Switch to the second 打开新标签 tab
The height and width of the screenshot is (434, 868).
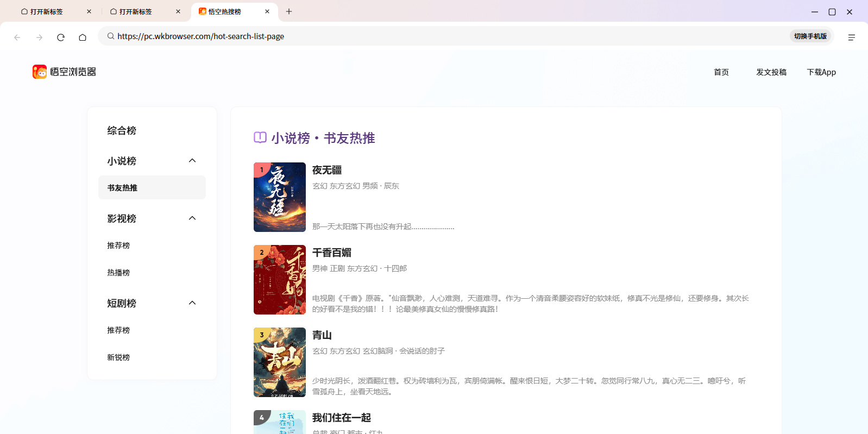(x=146, y=11)
